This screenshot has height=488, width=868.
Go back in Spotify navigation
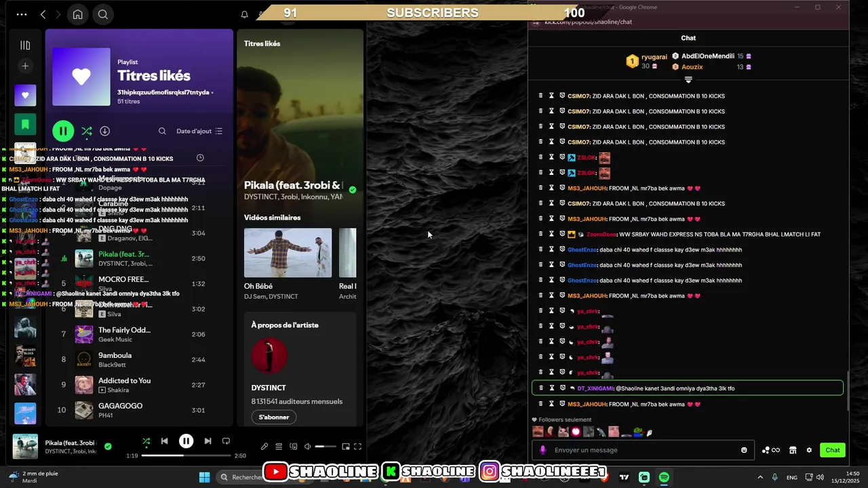[43, 14]
